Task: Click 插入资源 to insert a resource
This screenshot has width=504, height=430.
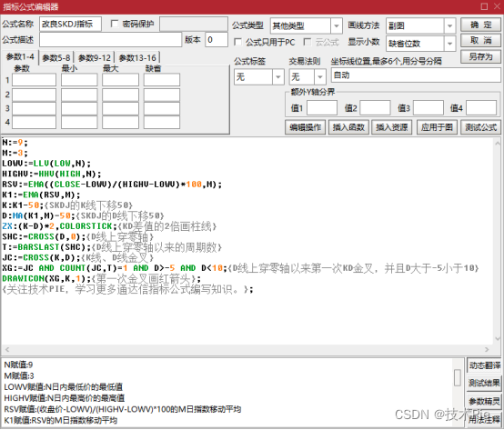Action: [392, 127]
